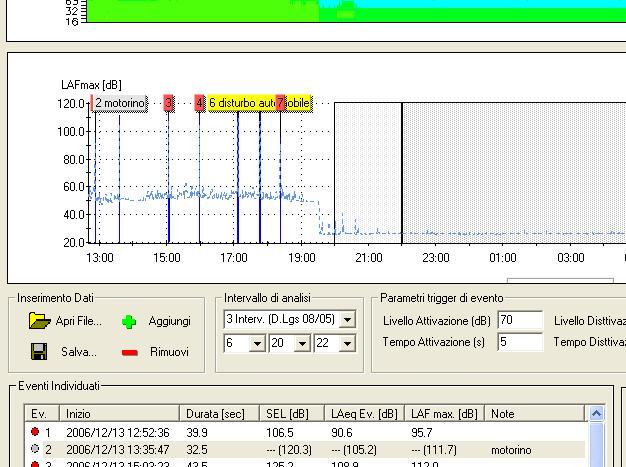Click the LAeq value 90.6
626x467 pixels.
point(342,433)
